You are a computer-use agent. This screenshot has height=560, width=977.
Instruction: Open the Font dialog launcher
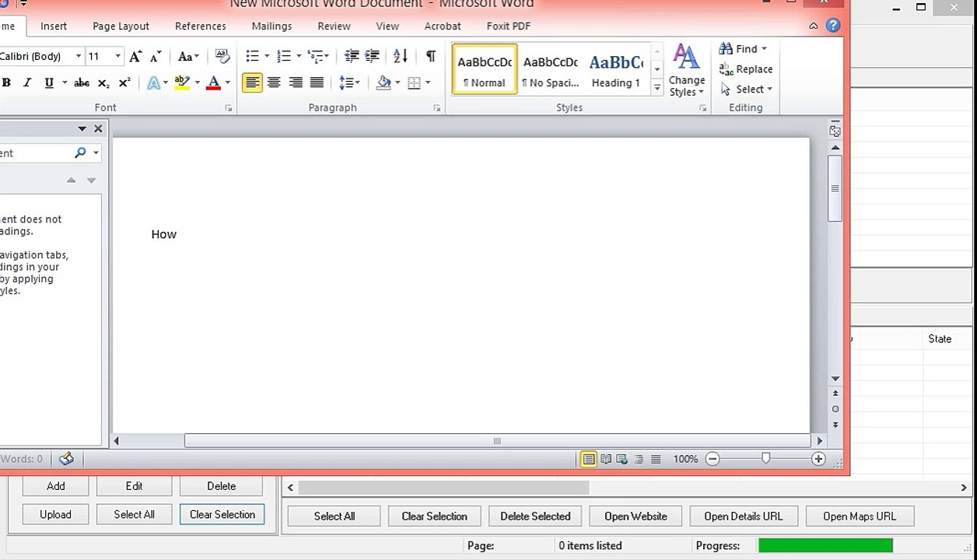tap(229, 108)
